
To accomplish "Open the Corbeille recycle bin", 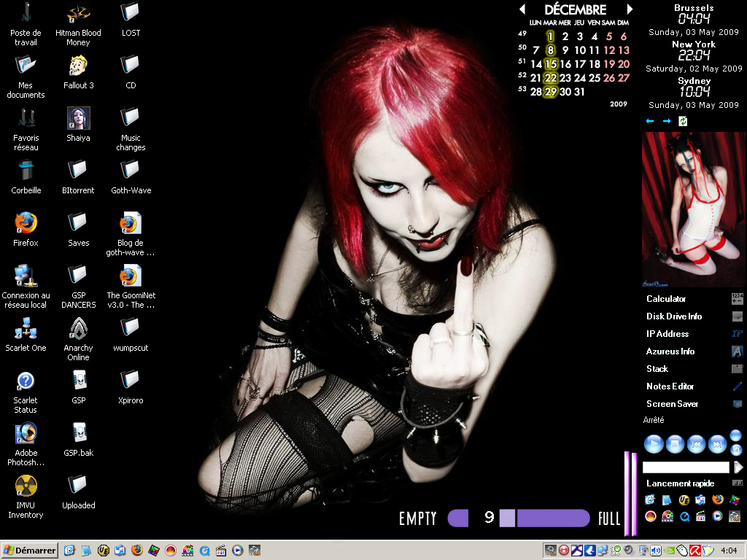I will click(x=26, y=171).
